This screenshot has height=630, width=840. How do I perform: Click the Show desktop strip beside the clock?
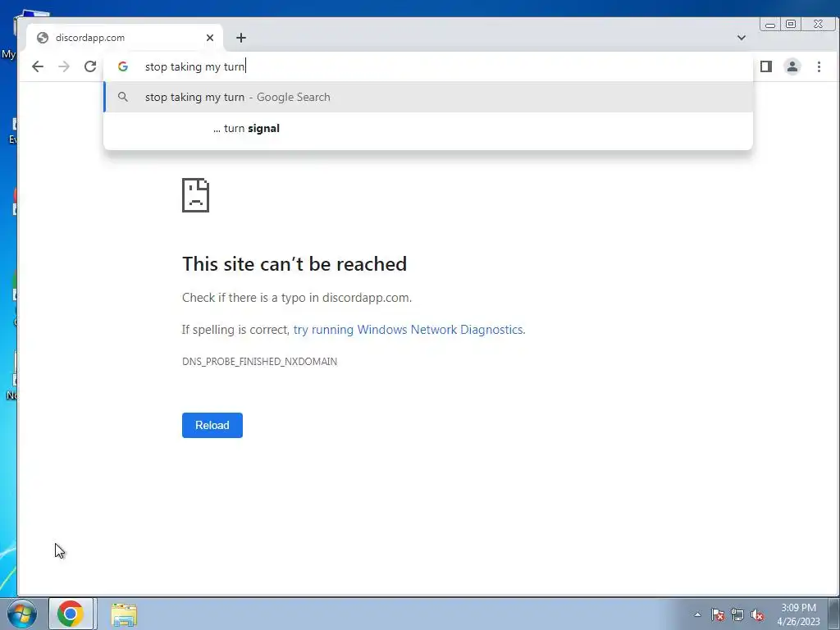click(833, 614)
